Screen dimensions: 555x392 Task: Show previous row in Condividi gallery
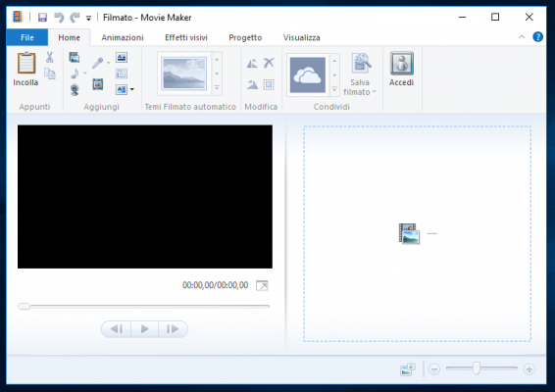334,61
